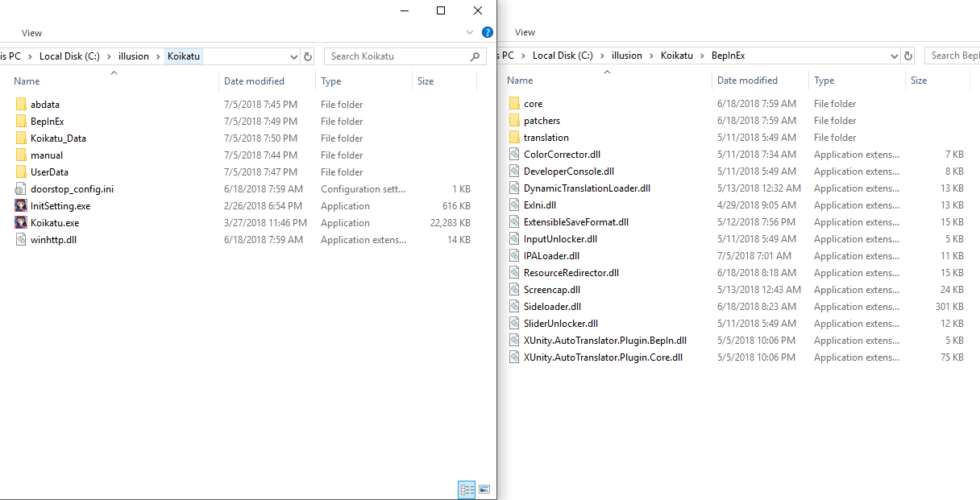This screenshot has width=980, height=500.
Task: Open the patchers folder icon
Action: coord(514,121)
